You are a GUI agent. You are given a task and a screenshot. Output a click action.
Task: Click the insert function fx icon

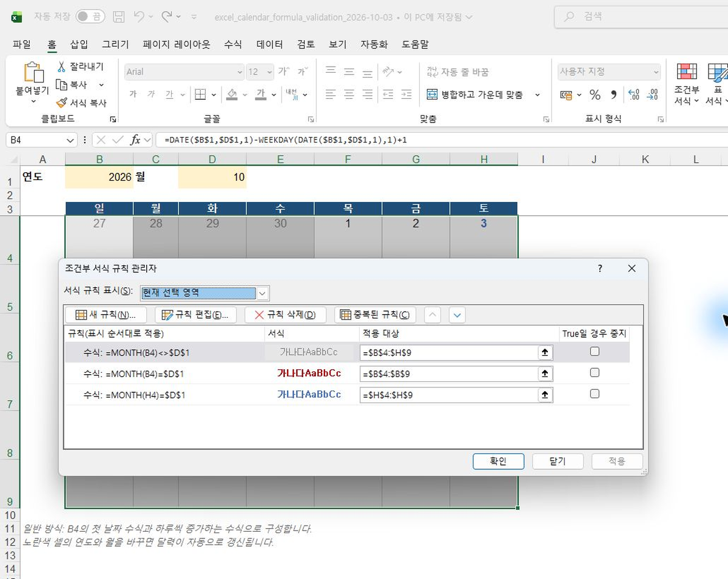135,140
